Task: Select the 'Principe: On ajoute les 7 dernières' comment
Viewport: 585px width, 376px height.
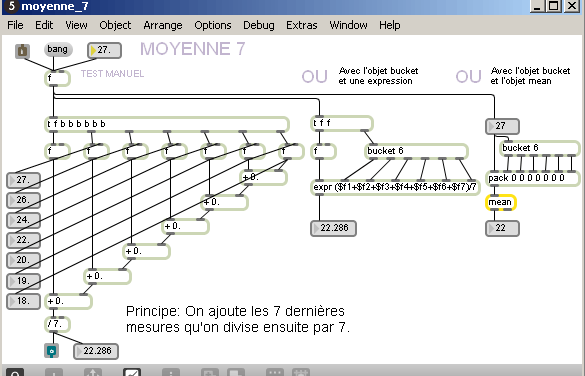Action: (238, 319)
